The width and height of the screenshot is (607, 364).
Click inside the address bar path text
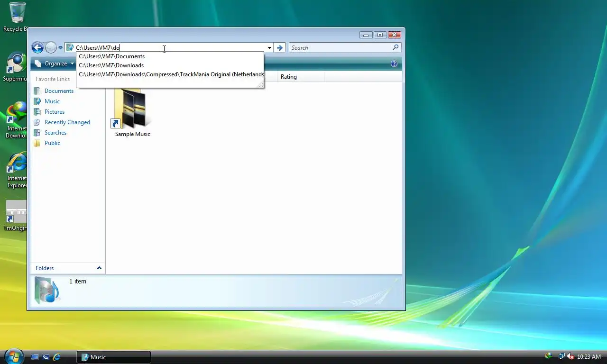pyautogui.click(x=98, y=48)
